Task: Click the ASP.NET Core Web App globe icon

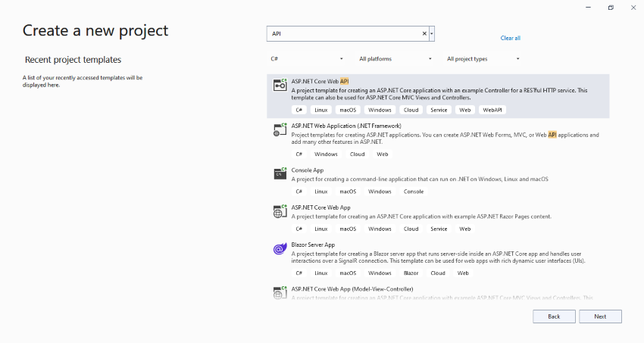Action: click(x=280, y=211)
